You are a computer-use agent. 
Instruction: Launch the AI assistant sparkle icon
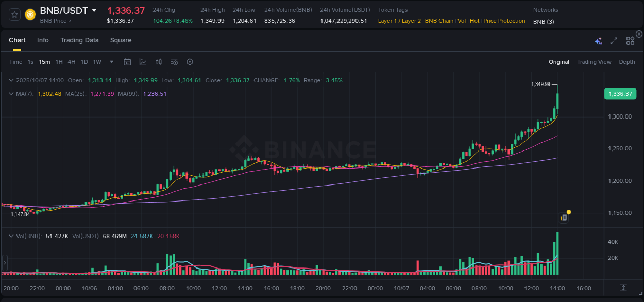coord(598,40)
